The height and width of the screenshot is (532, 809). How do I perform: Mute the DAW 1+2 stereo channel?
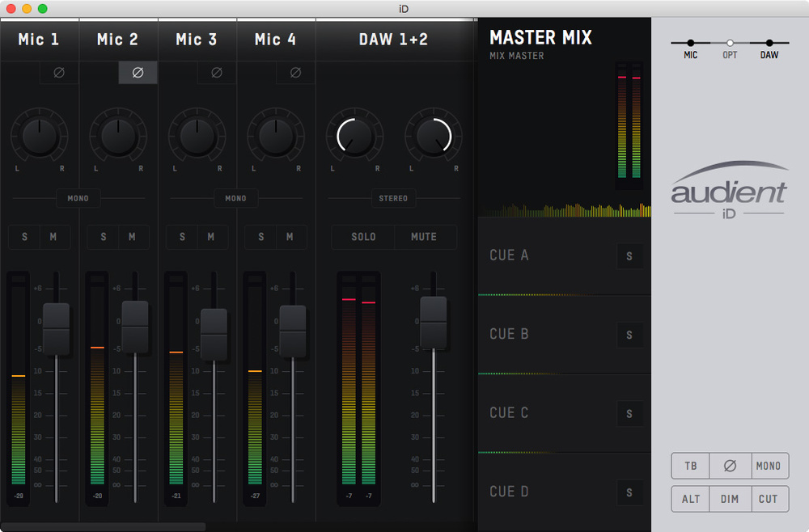[x=424, y=237]
